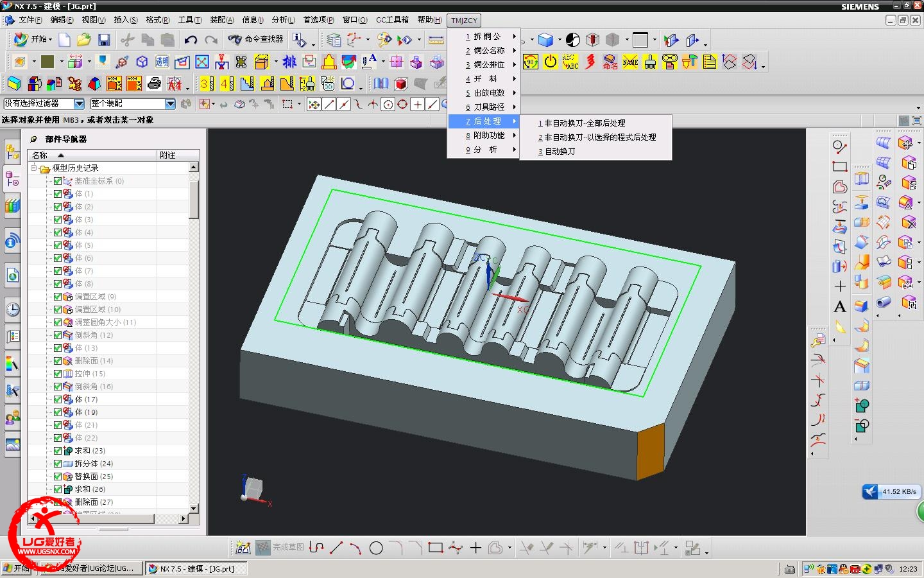The width and height of the screenshot is (924, 578).
Task: Open the GC工具箱 menu
Action: 392,20
